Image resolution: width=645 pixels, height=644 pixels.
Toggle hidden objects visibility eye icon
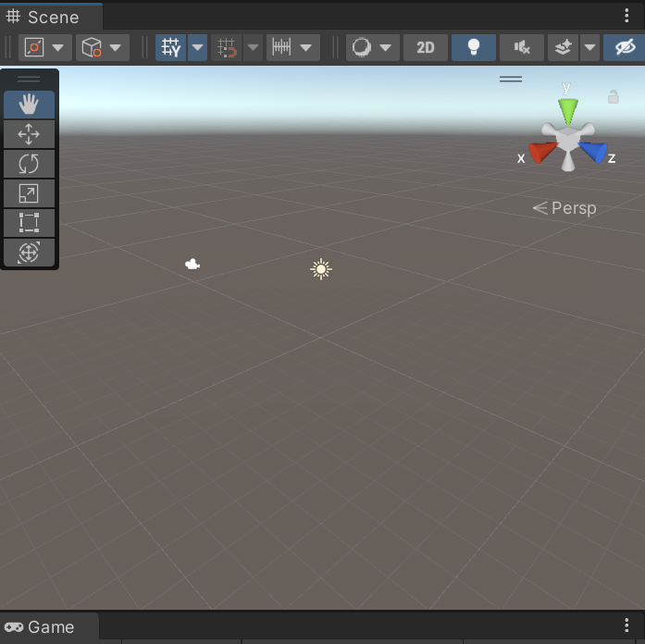pos(625,47)
